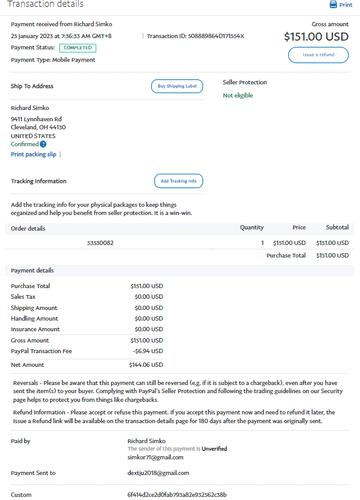This screenshot has height=500, width=360.
Task: Open the Print packing slip link
Action: click(33, 154)
